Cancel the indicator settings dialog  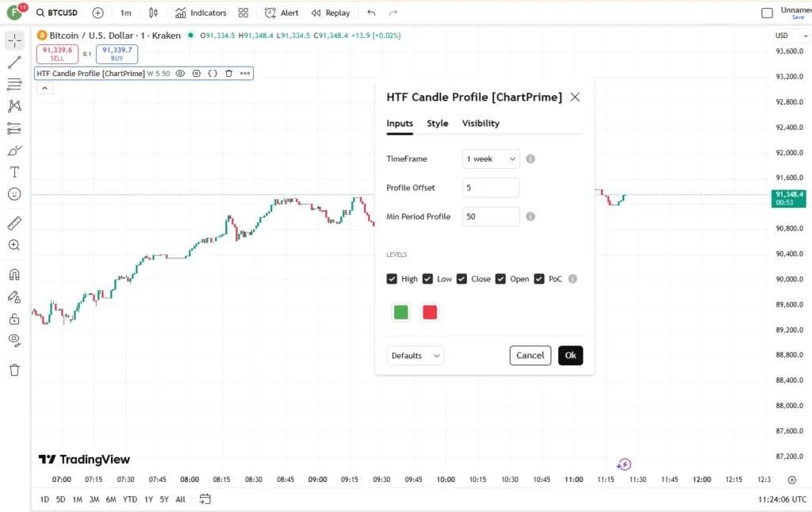click(530, 356)
